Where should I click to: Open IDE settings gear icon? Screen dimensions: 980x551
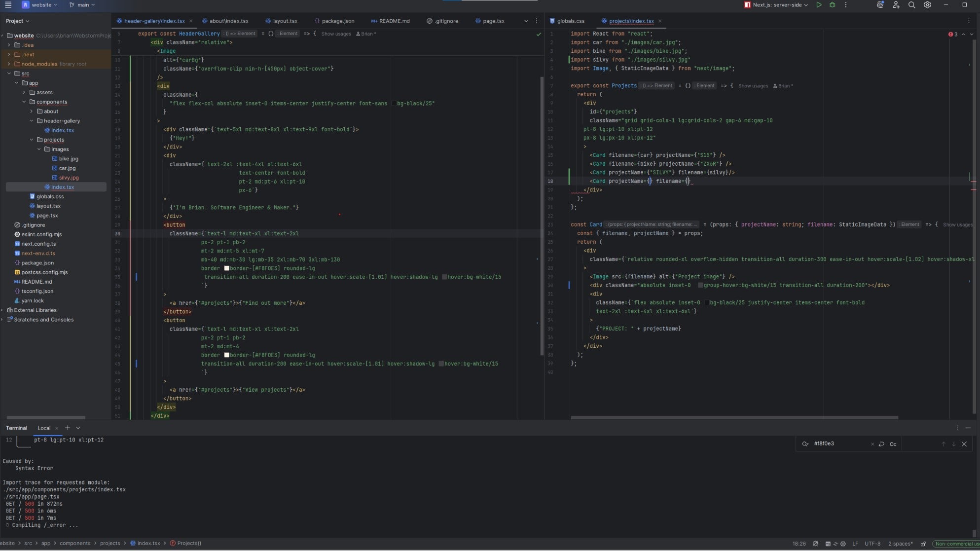pyautogui.click(x=928, y=5)
